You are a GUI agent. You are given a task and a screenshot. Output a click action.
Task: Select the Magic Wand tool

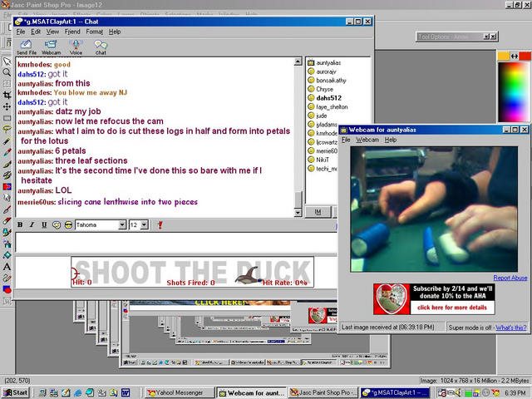tap(7, 140)
